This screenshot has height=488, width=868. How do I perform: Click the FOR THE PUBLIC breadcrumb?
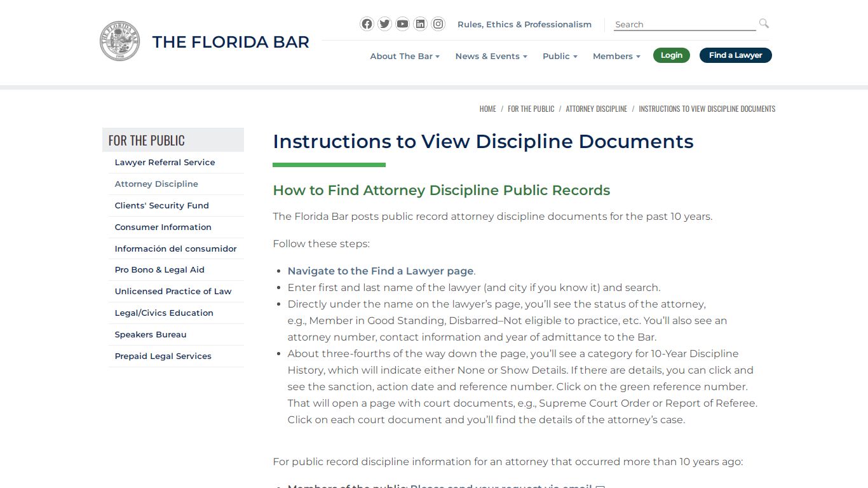click(531, 109)
